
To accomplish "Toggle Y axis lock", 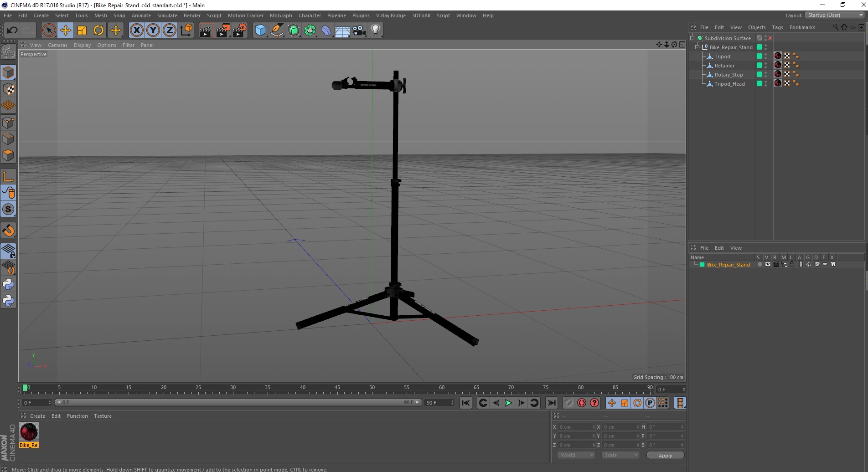I will coord(153,31).
